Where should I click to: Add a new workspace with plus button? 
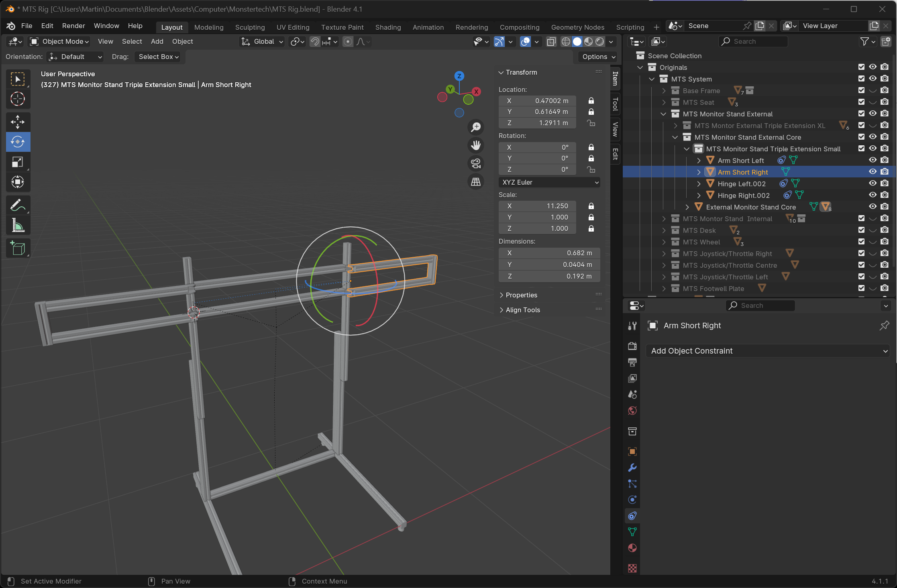point(656,27)
